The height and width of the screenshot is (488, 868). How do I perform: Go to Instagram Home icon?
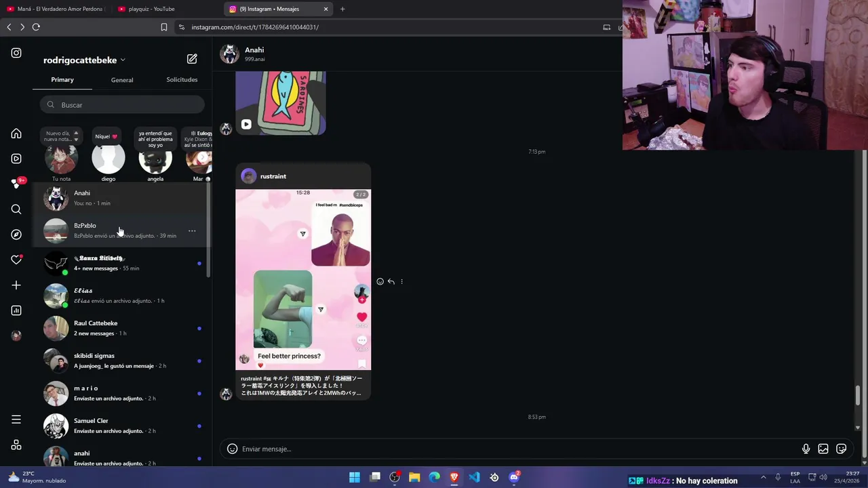(16, 134)
